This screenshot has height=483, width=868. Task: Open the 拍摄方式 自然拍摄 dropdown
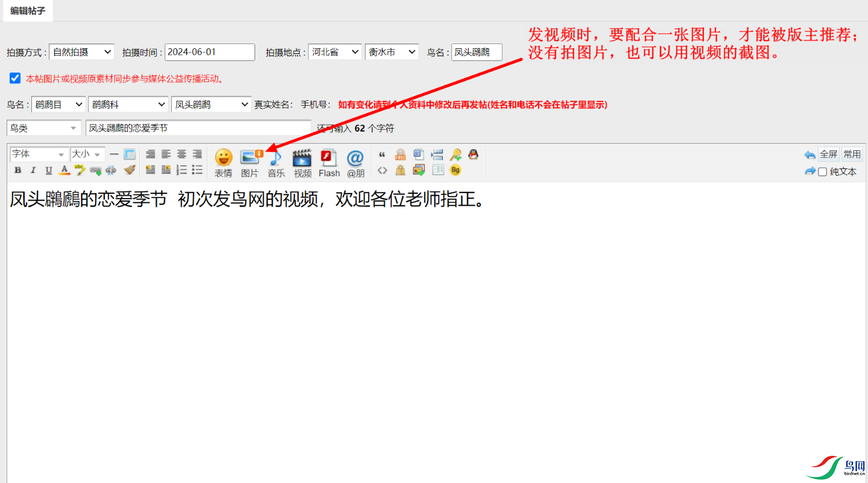[81, 52]
